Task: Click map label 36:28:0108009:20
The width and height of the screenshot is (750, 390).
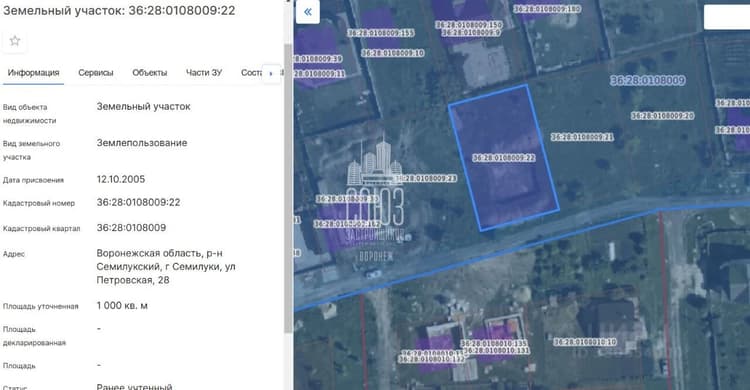Action: pyautogui.click(x=662, y=116)
